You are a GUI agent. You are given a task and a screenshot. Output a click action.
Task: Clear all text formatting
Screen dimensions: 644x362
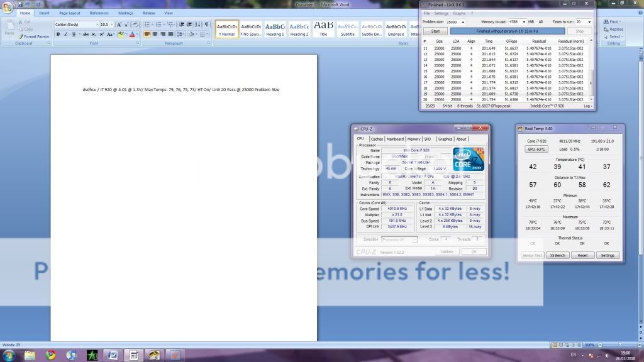[x=135, y=25]
